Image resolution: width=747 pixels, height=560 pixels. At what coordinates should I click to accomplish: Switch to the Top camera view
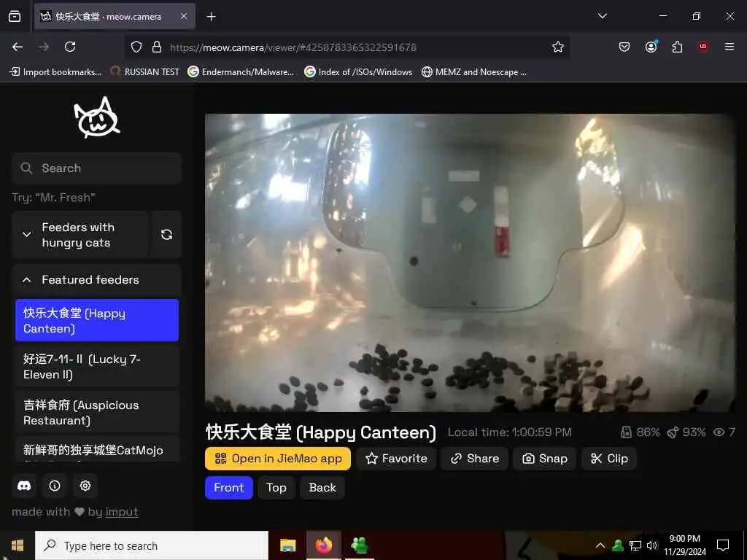(276, 488)
